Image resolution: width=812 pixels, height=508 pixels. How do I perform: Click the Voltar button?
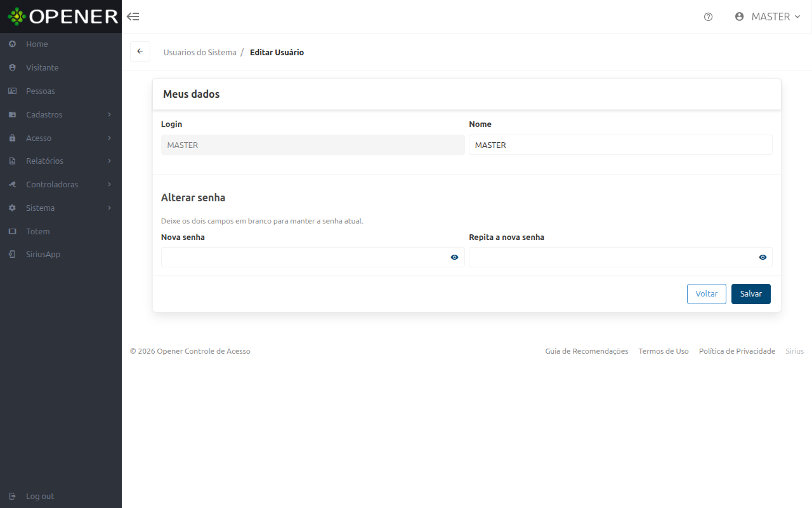(x=707, y=294)
